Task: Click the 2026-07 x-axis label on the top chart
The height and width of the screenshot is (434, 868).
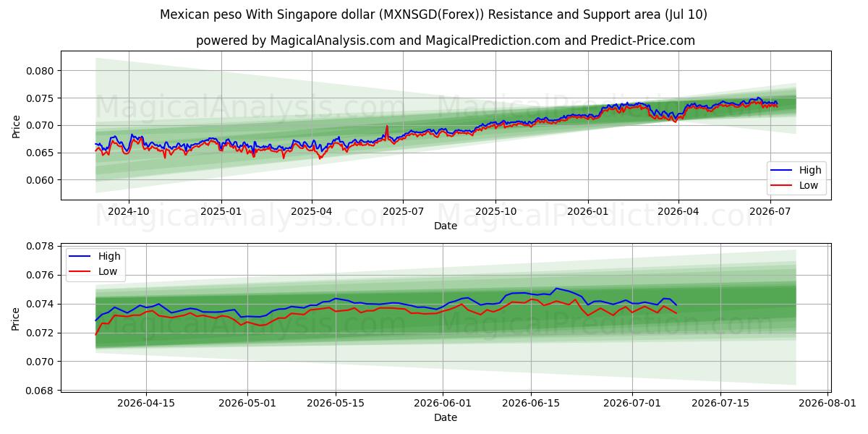Action: (x=770, y=211)
